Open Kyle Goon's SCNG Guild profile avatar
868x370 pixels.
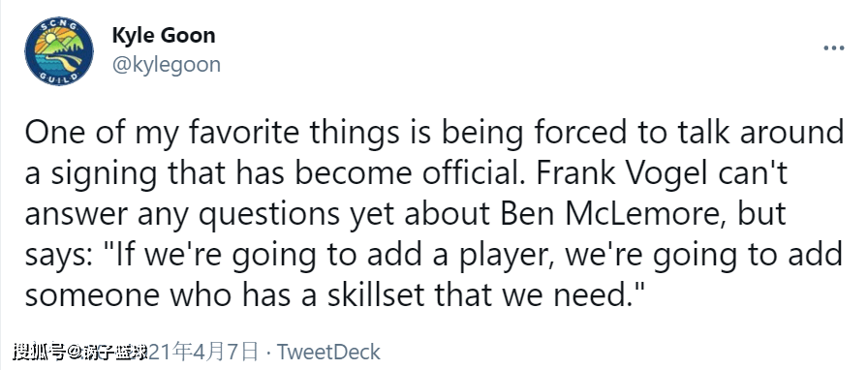(x=59, y=51)
